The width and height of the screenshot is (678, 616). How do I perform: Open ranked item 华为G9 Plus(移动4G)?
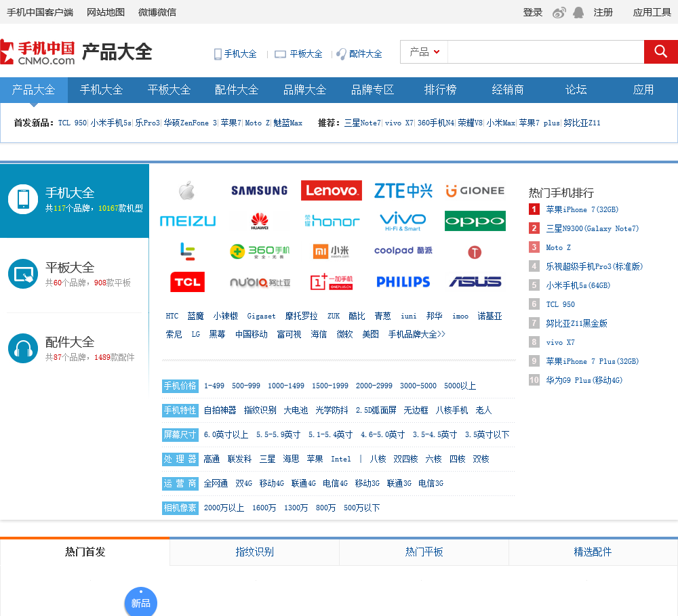(584, 380)
